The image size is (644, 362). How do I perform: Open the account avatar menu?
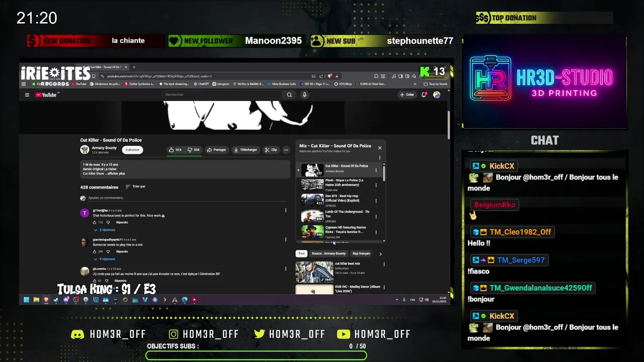(437, 95)
